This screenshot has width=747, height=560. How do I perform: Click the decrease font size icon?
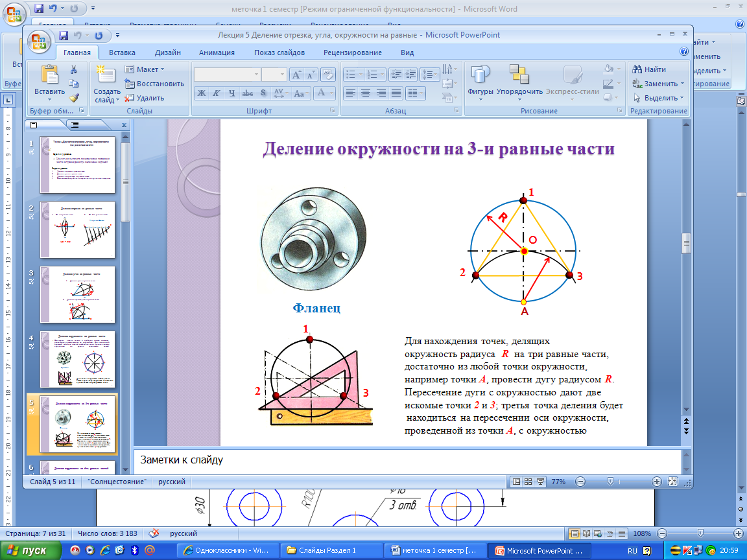pos(310,75)
